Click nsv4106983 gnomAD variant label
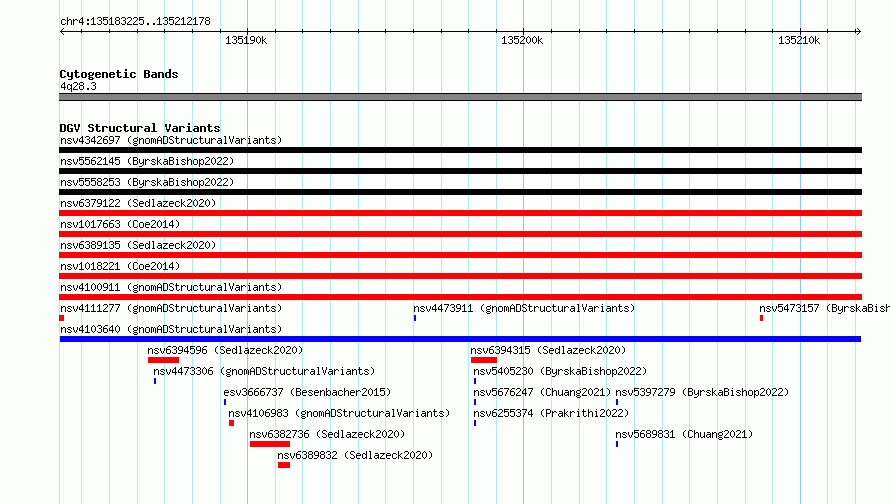The image size is (890, 504). pos(339,413)
